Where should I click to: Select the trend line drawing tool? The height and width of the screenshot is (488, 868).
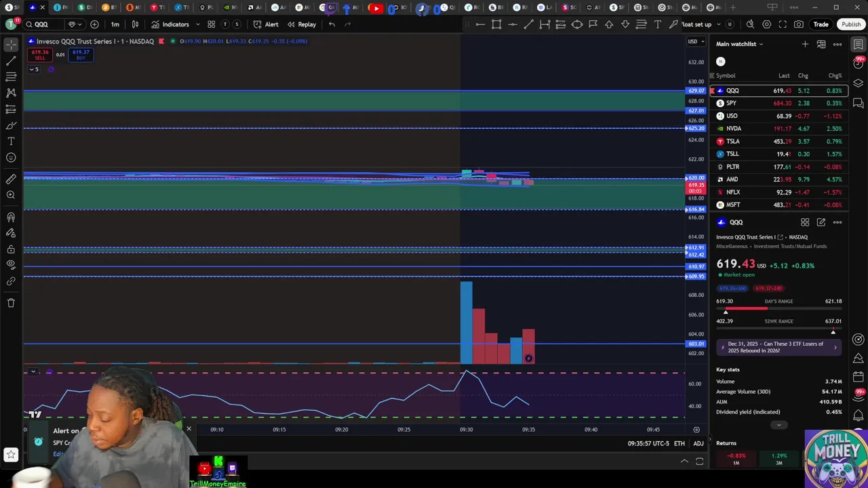[x=11, y=60]
